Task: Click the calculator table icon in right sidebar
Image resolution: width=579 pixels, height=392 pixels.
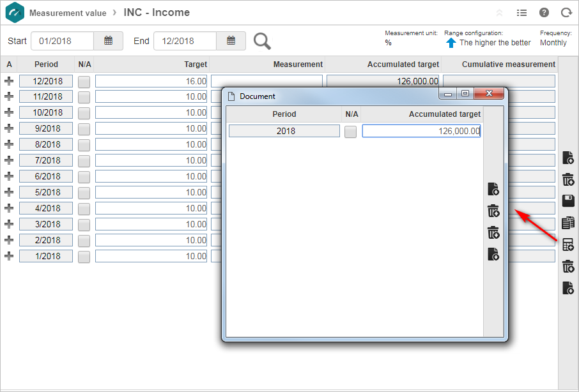Action: [x=568, y=245]
